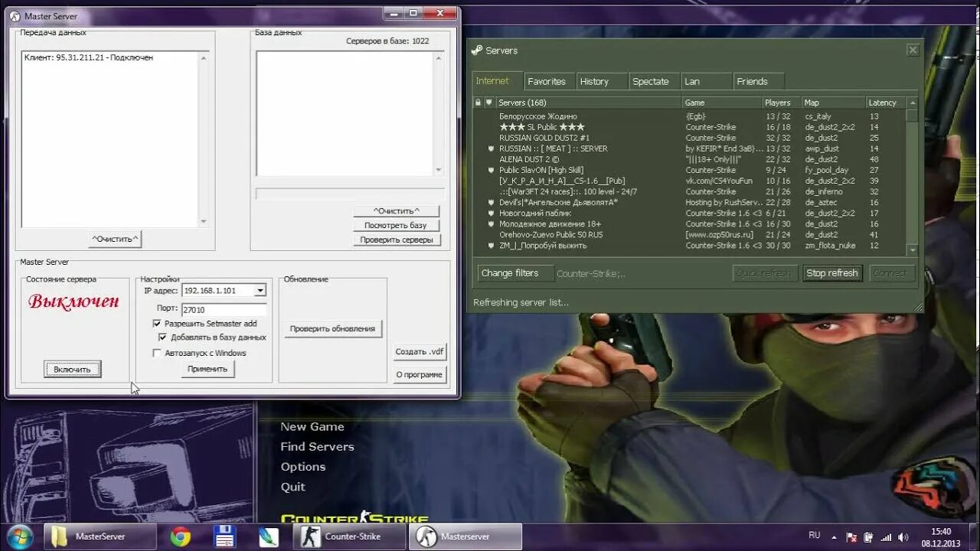Viewport: 980px width, 551px height.
Task: Open the IP адрес dropdown
Action: [260, 291]
